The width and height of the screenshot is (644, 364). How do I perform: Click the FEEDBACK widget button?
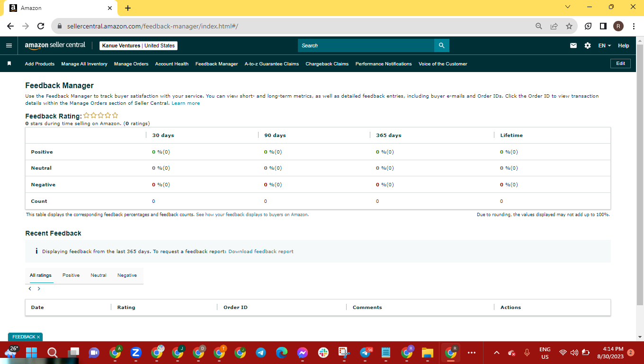(24, 337)
